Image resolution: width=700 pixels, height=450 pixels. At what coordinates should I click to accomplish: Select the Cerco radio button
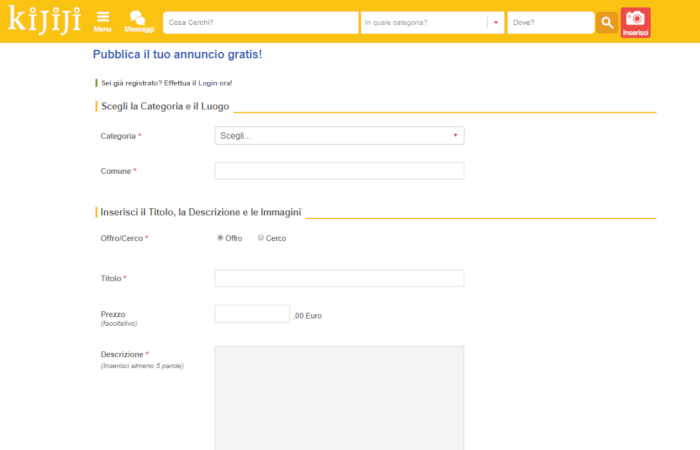point(261,238)
